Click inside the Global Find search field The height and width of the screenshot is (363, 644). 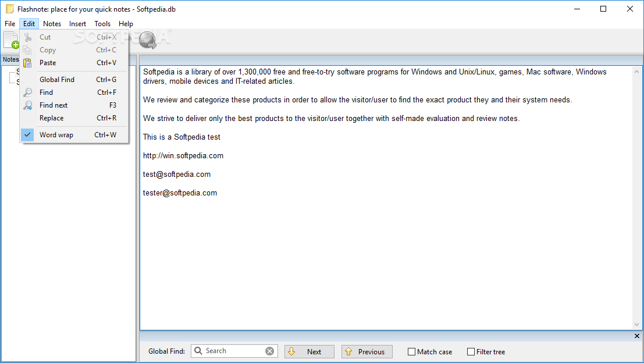[234, 351]
